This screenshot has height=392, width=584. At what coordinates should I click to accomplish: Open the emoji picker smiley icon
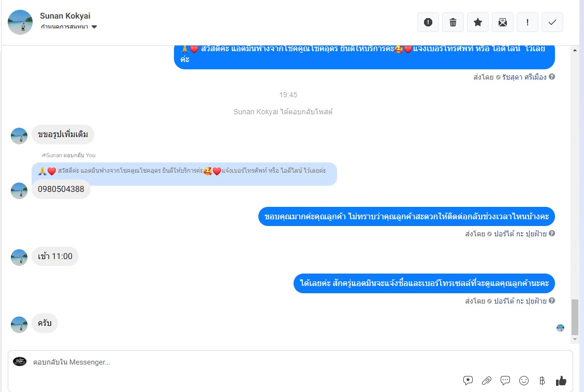pos(524,381)
